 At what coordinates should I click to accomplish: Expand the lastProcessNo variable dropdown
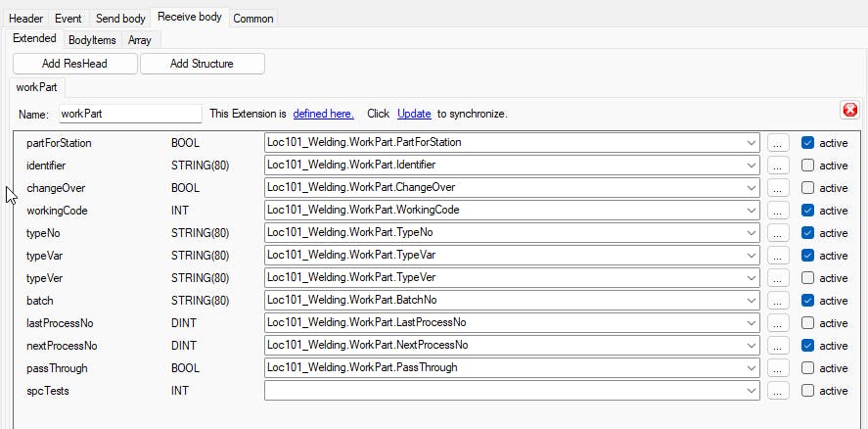tap(752, 323)
